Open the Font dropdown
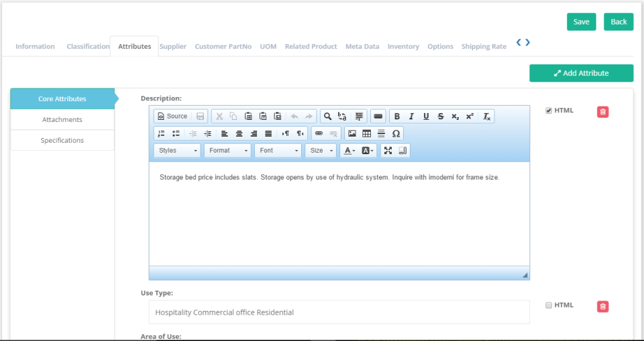Screen dimensions: 644x341 pyautogui.click(x=278, y=151)
